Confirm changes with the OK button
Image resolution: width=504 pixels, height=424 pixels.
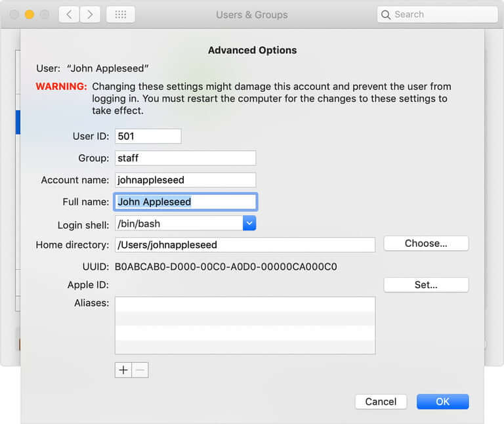pos(442,401)
